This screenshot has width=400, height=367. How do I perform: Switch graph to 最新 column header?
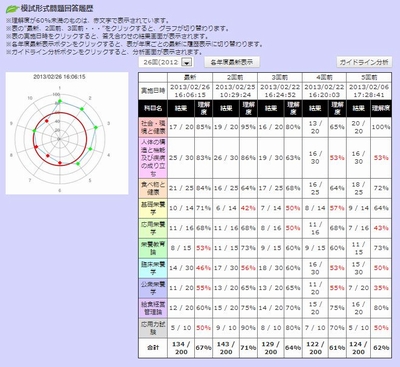(x=190, y=77)
